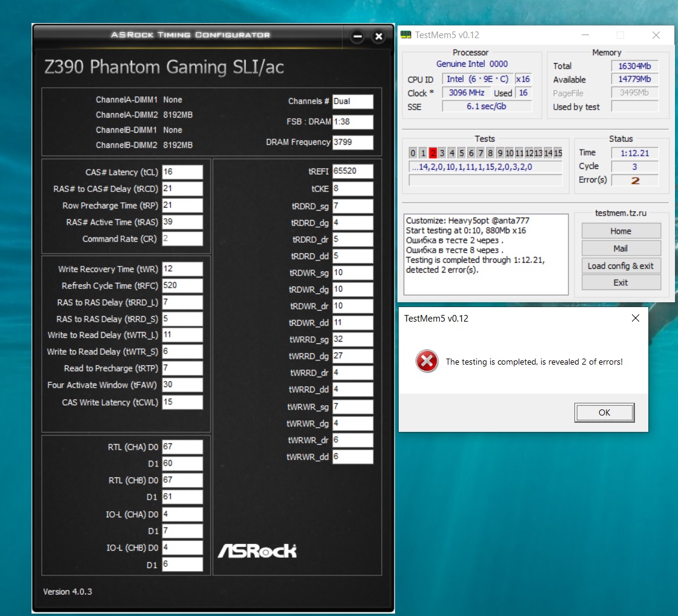The height and width of the screenshot is (616, 678).
Task: Click the tWRRD_dg field showing 27
Action: pos(353,356)
